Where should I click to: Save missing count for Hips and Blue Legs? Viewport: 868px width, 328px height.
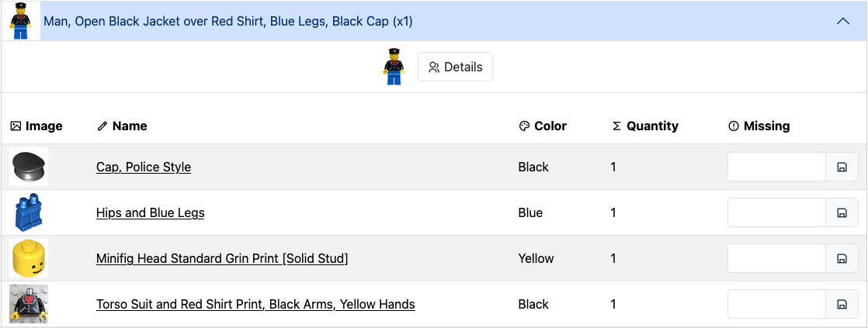pos(842,213)
